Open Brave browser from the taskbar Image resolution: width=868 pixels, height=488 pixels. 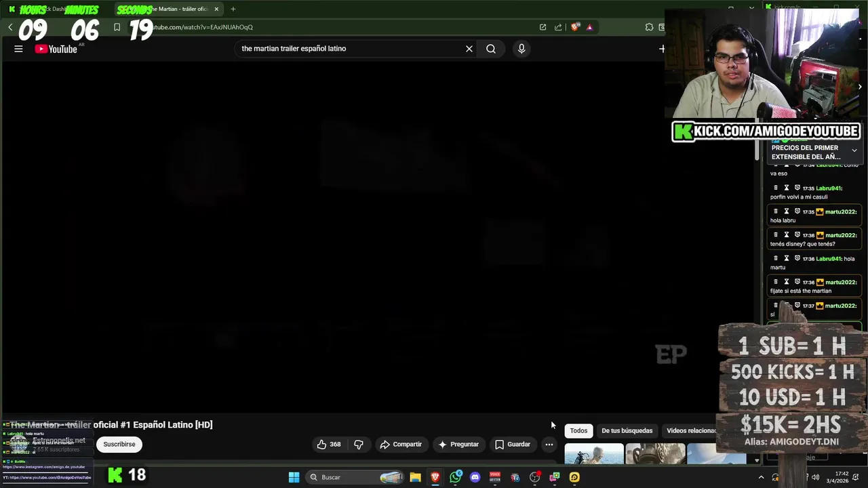(435, 477)
